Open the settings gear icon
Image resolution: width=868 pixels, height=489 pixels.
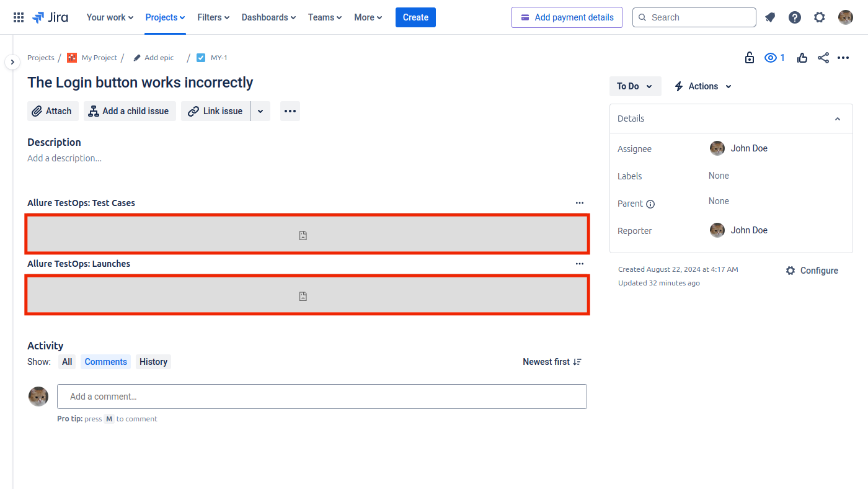820,17
